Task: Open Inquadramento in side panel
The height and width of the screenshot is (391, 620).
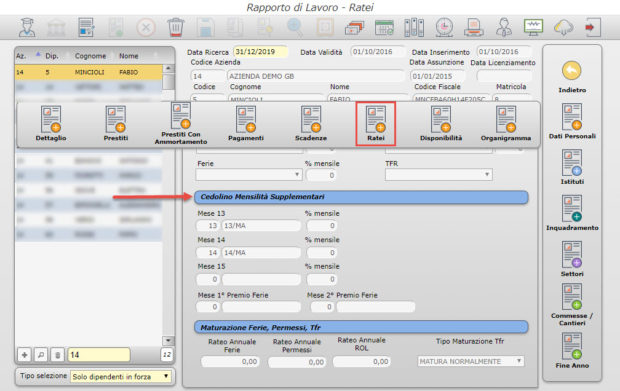Action: [x=572, y=213]
